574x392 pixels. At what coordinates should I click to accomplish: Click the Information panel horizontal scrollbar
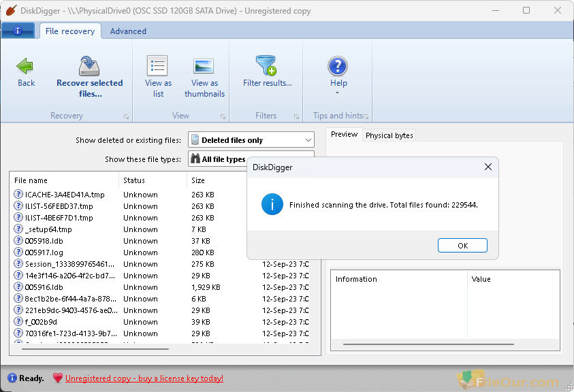coord(428,344)
